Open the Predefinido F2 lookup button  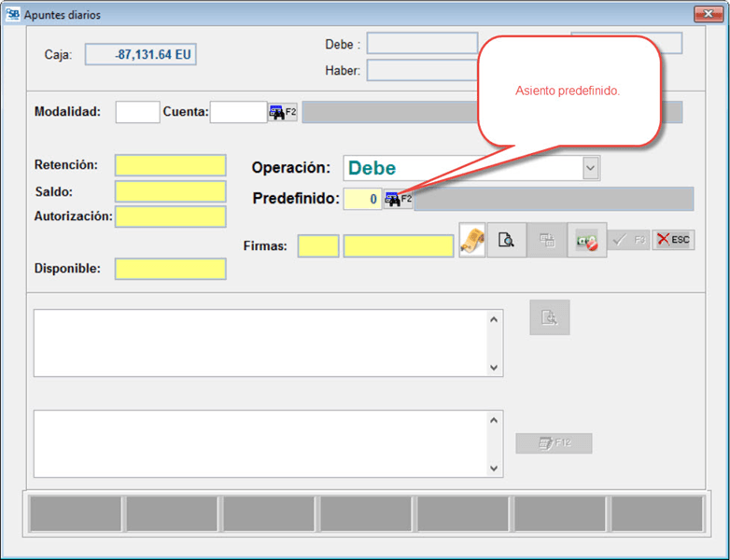click(398, 199)
